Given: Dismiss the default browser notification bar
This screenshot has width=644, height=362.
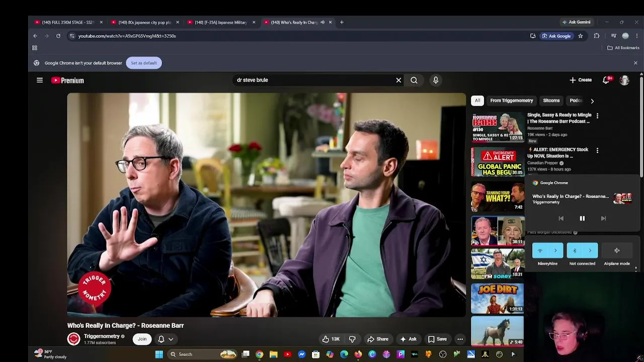Looking at the screenshot, I should click(635, 63).
